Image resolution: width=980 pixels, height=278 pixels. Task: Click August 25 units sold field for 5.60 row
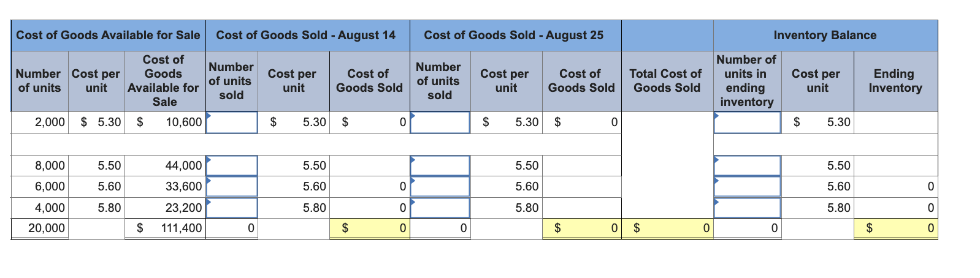440,186
